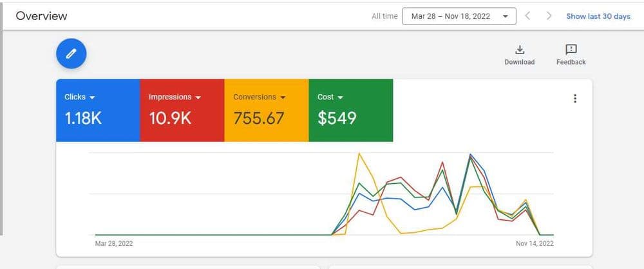Open the three-dot more options menu

tap(574, 98)
